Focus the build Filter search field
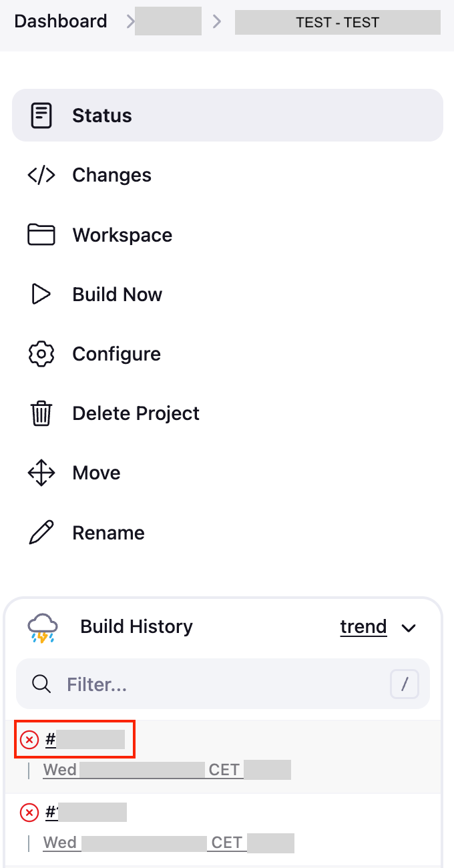This screenshot has width=454, height=868. click(x=220, y=684)
